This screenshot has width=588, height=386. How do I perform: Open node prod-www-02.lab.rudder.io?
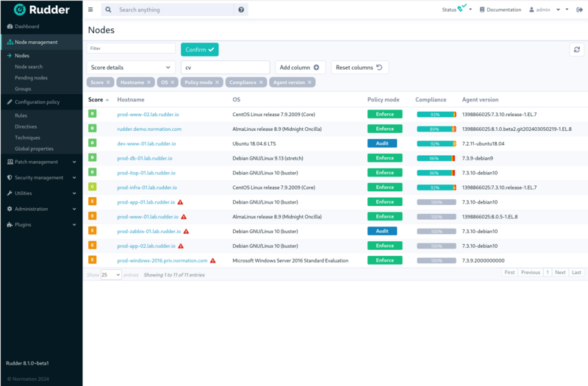tap(148, 115)
